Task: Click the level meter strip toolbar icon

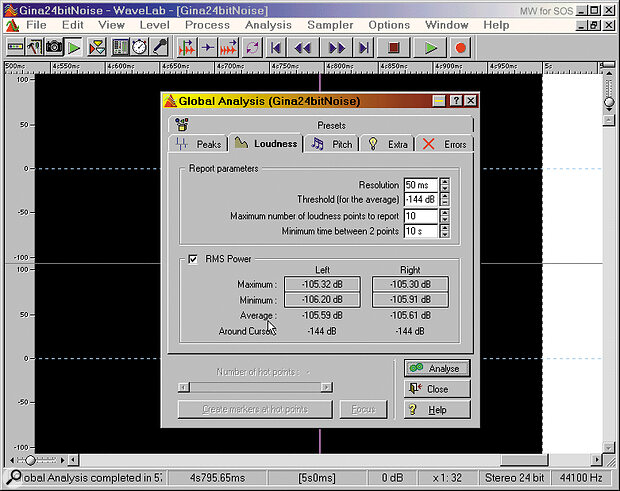Action: pos(15,47)
